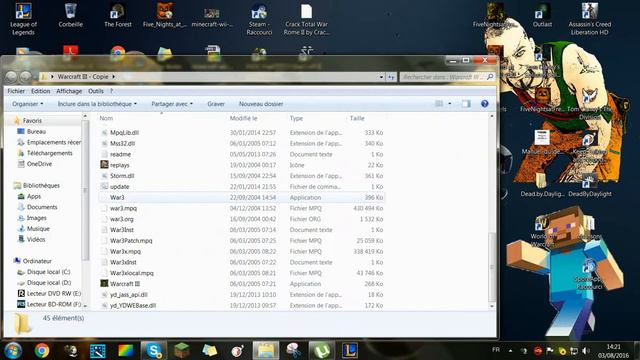
Task: Sort by the Type column header
Action: pos(296,118)
